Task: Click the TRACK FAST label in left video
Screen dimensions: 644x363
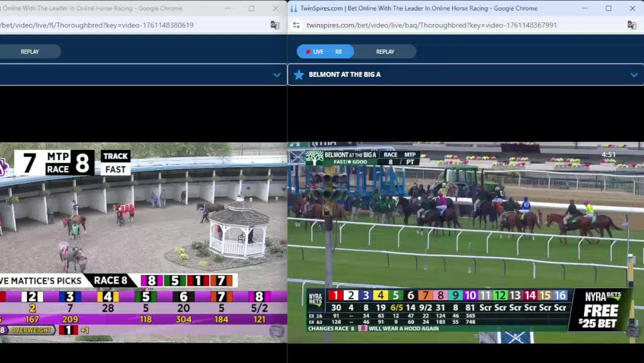Action: point(115,162)
